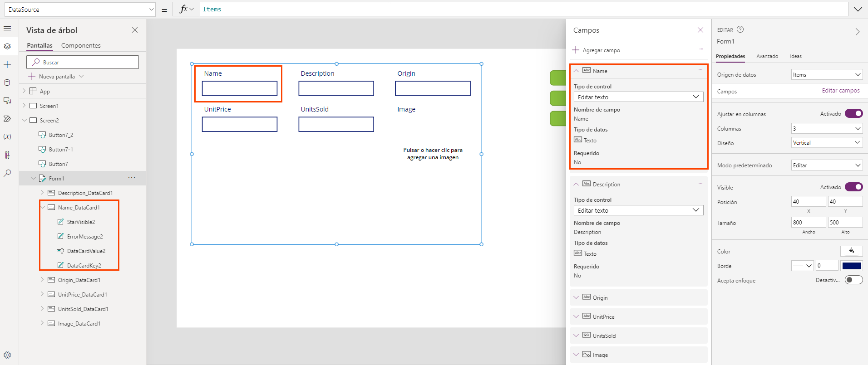Toggle the Visible switch
Image resolution: width=868 pixels, height=365 pixels.
pos(853,187)
